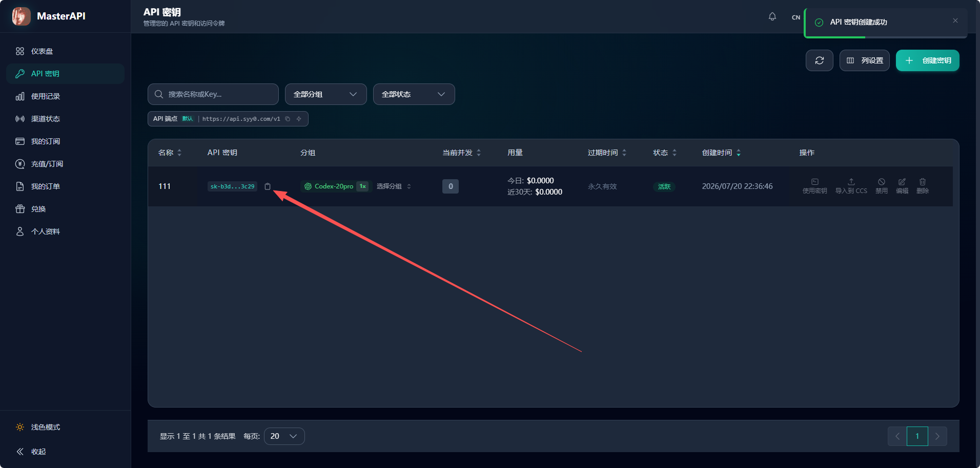Sort table by 当前并发 column
The width and height of the screenshot is (980, 468).
(462, 153)
